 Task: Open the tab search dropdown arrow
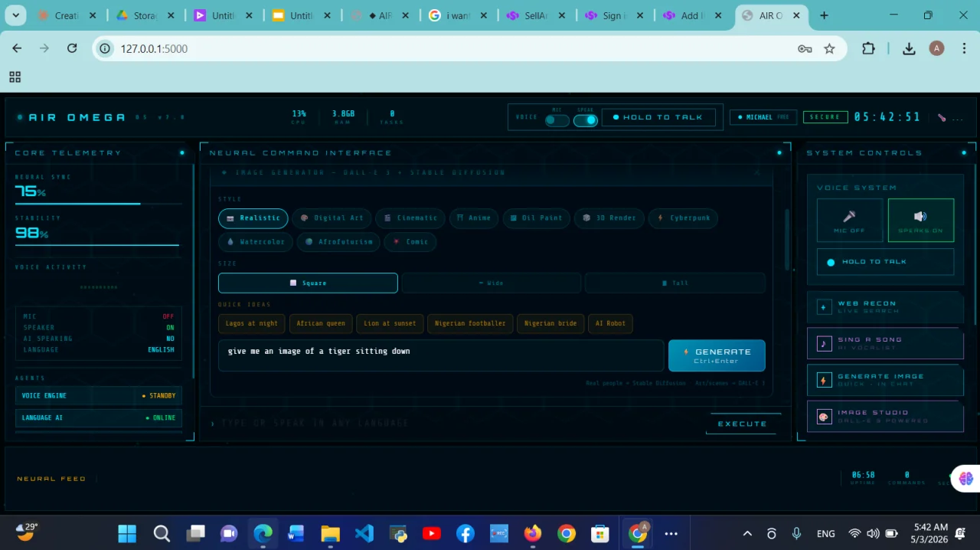(15, 15)
